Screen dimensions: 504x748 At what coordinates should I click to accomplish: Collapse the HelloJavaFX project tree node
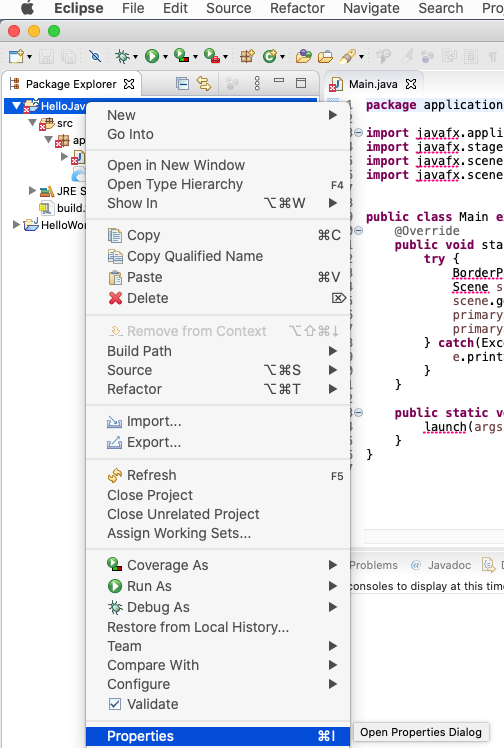[x=17, y=105]
